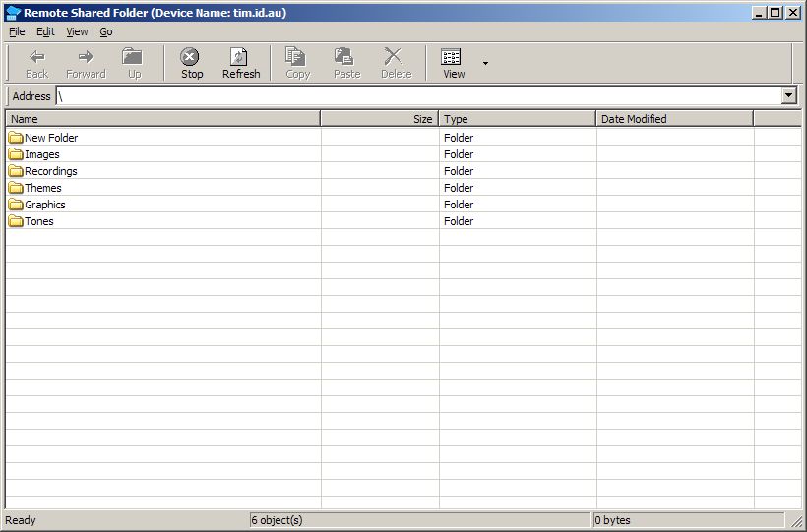This screenshot has width=807, height=532.
Task: Select the Themes folder in list
Action: click(42, 188)
